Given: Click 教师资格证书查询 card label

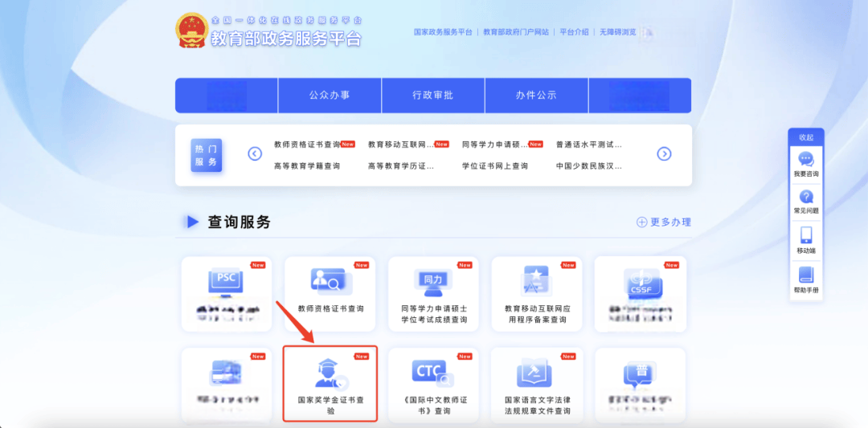Looking at the screenshot, I should 330,308.
